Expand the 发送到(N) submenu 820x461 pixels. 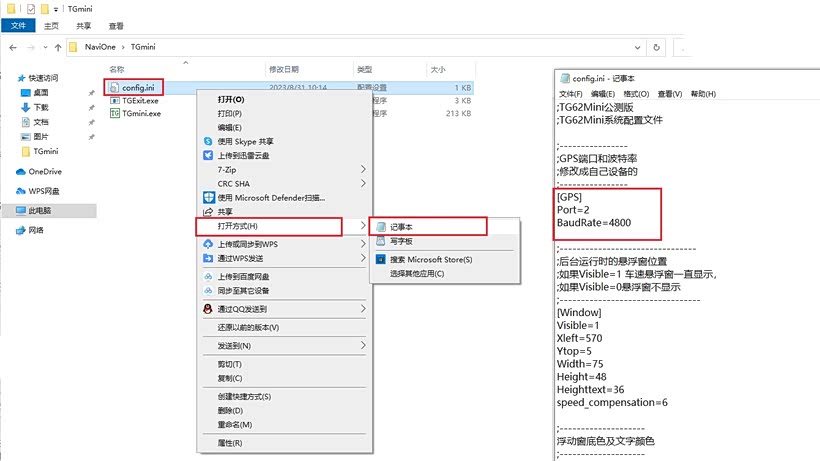coord(362,345)
